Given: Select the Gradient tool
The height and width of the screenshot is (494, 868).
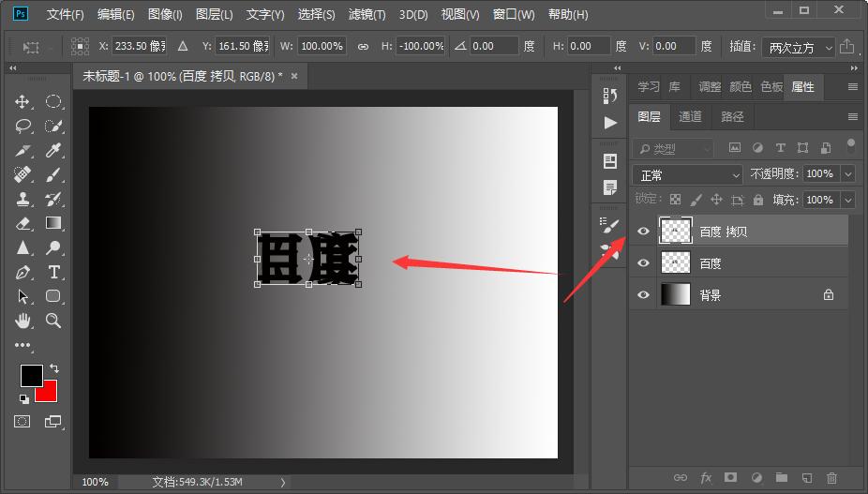Looking at the screenshot, I should pyautogui.click(x=53, y=223).
